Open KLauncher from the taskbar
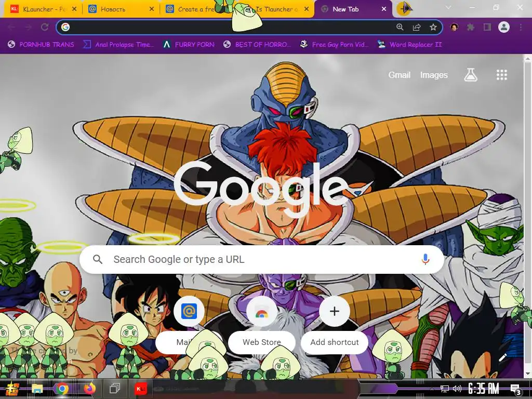The image size is (532, 399). point(140,389)
